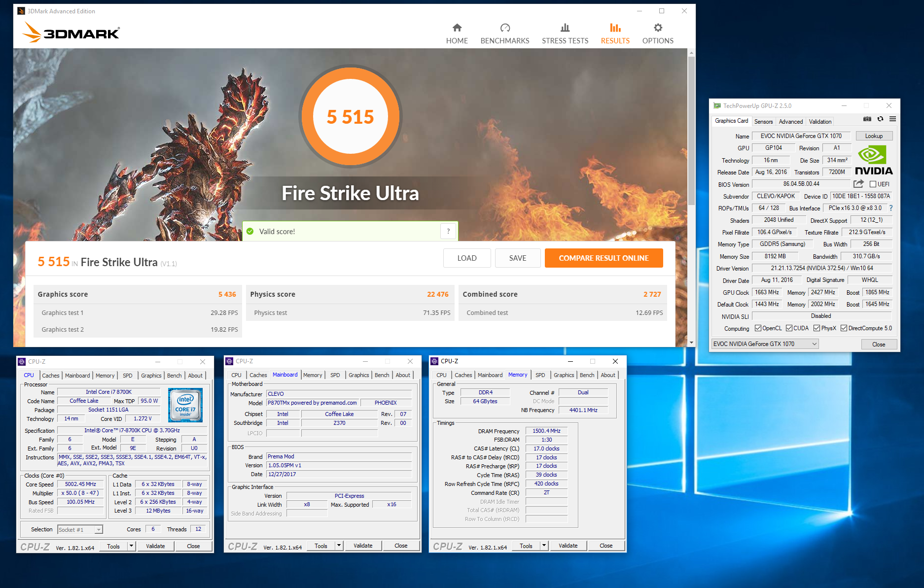The height and width of the screenshot is (588, 924).
Task: Open Bench tab in the CPU-Z Mainboard window
Action: pyautogui.click(x=382, y=375)
